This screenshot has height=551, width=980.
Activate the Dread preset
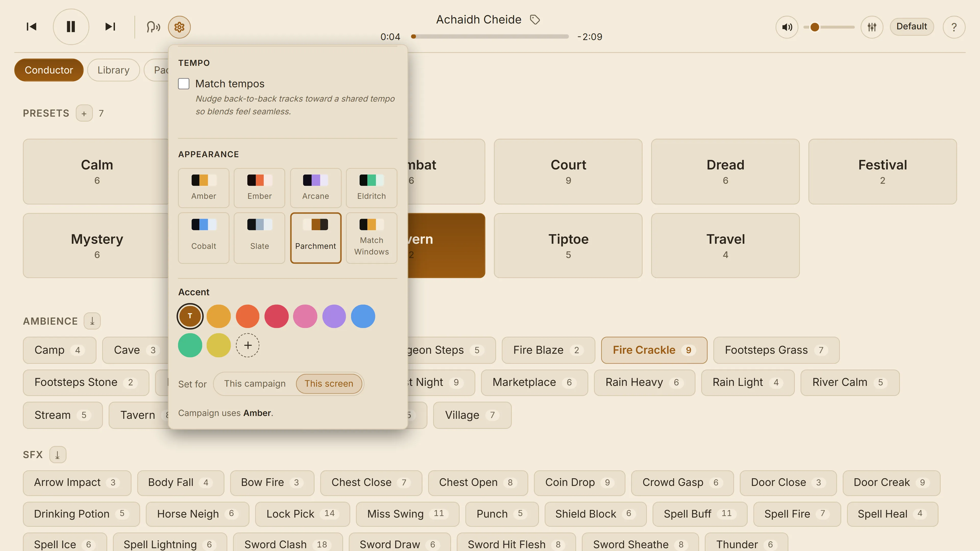725,171
